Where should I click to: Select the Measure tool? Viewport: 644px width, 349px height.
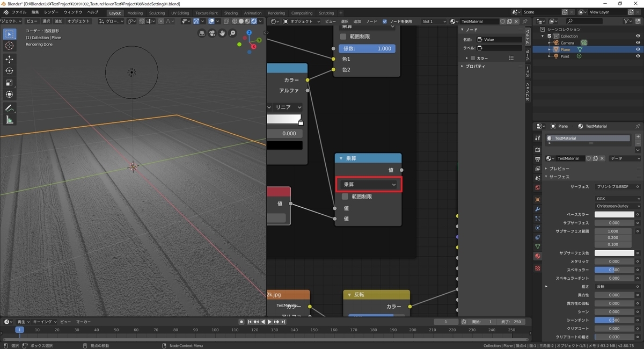coord(9,120)
